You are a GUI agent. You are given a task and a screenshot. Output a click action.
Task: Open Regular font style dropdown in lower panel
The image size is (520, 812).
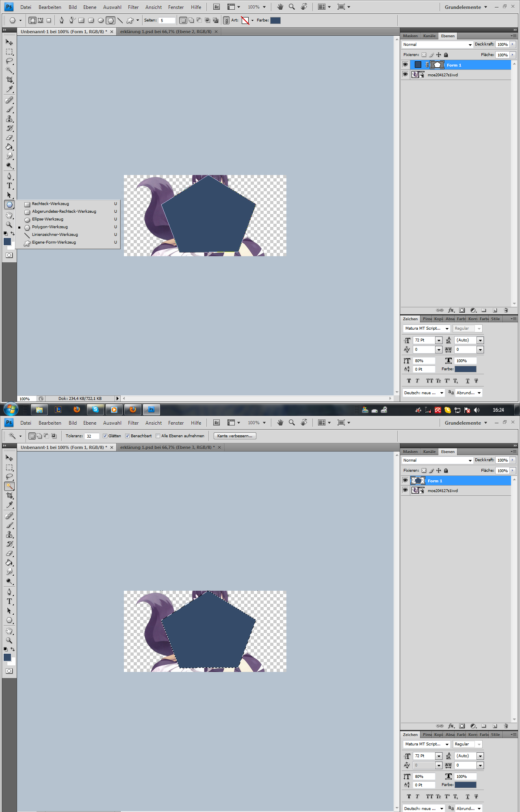[468, 744]
